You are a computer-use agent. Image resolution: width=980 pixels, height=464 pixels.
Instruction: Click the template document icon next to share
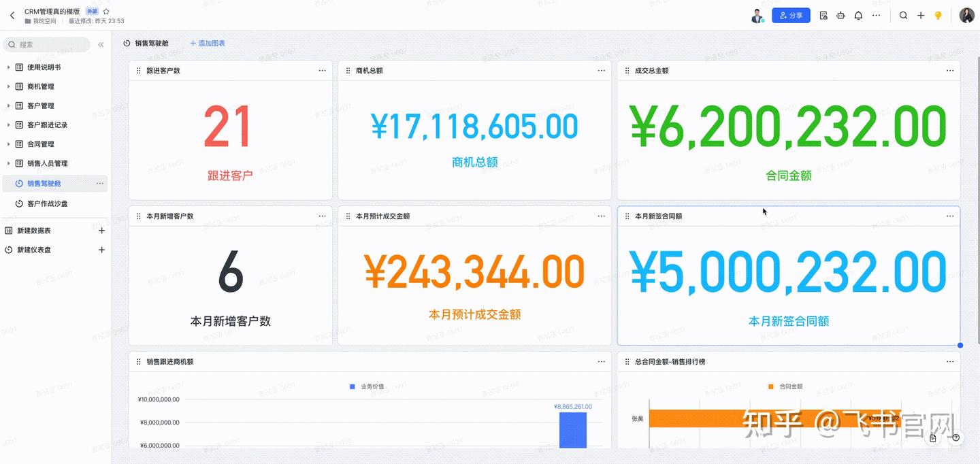tap(823, 14)
